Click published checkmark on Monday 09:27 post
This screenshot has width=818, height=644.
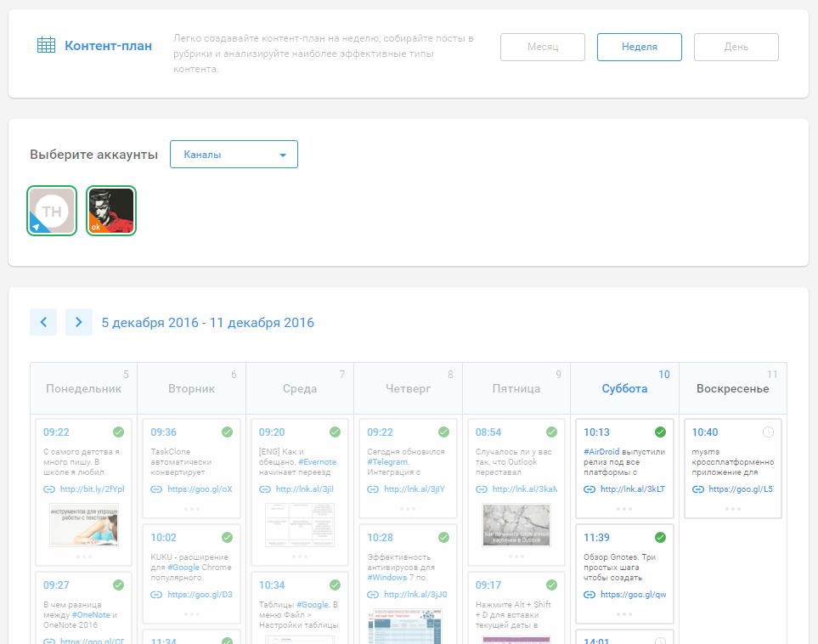click(118, 585)
